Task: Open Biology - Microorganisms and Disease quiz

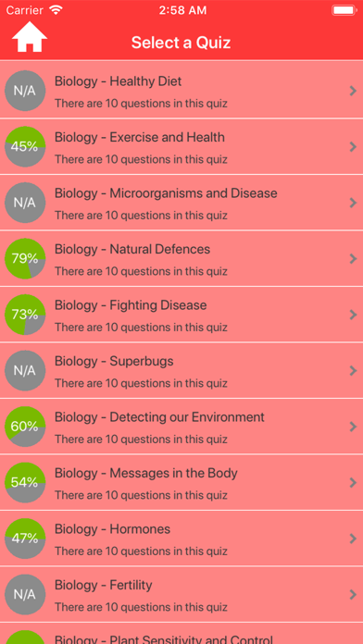Action: point(181,203)
